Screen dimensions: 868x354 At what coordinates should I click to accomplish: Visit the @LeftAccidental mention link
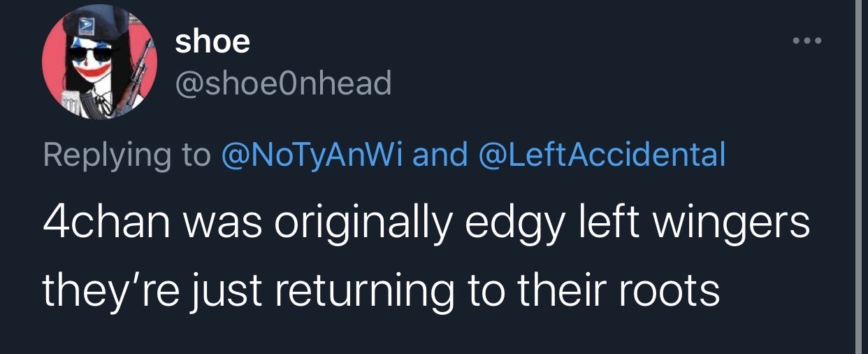pyautogui.click(x=600, y=155)
